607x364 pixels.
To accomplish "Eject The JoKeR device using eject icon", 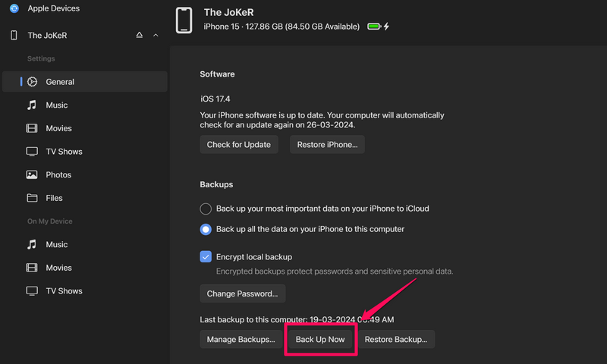I will coord(139,36).
